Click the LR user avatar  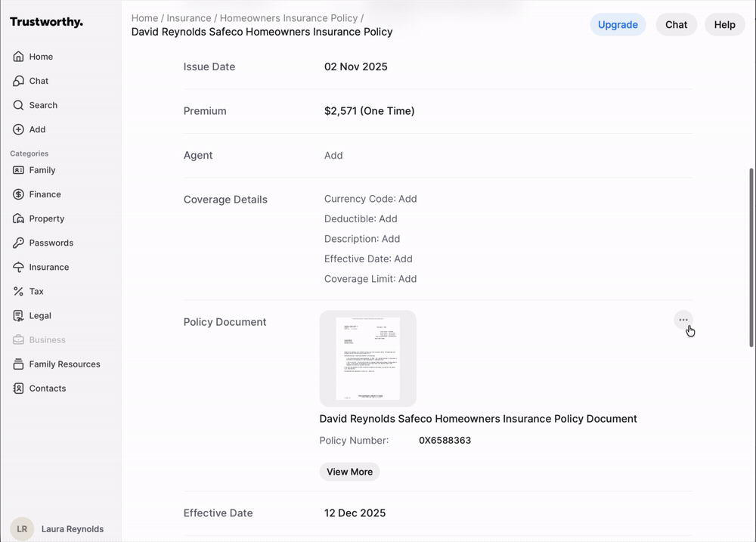click(x=22, y=529)
